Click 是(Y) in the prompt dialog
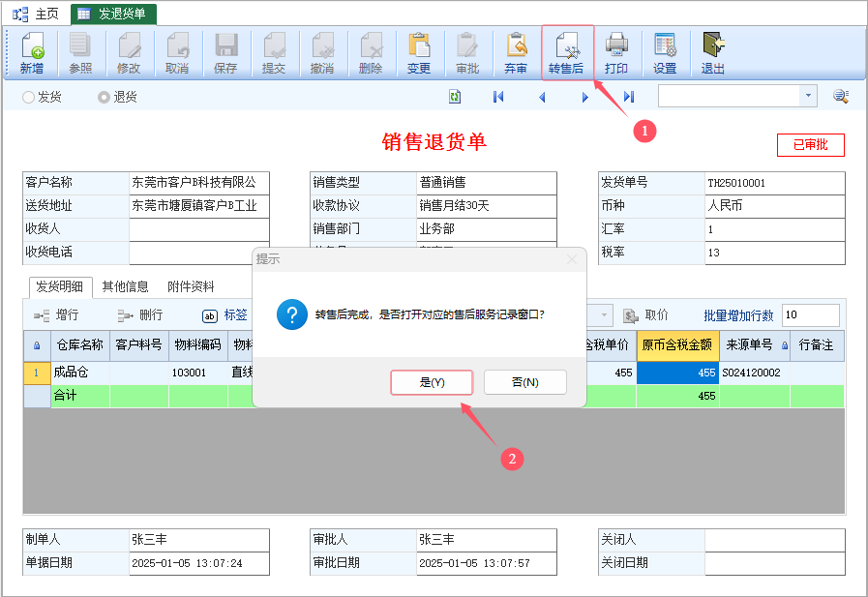Image resolution: width=868 pixels, height=597 pixels. [432, 382]
